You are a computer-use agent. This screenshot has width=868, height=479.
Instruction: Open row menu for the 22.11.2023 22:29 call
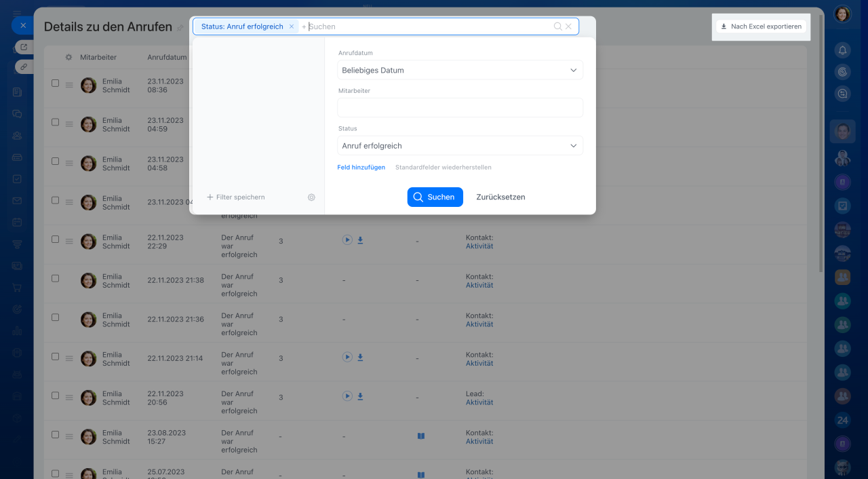tap(68, 242)
